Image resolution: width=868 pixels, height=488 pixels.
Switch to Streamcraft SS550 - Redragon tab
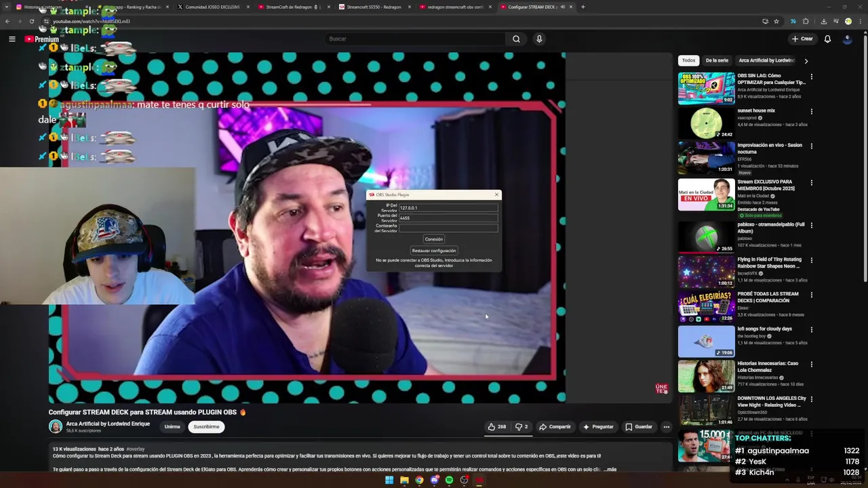(x=373, y=7)
